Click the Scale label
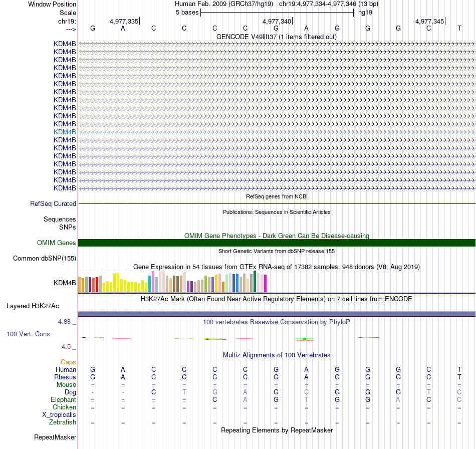Screen dimensions: 476x449 tap(68, 13)
